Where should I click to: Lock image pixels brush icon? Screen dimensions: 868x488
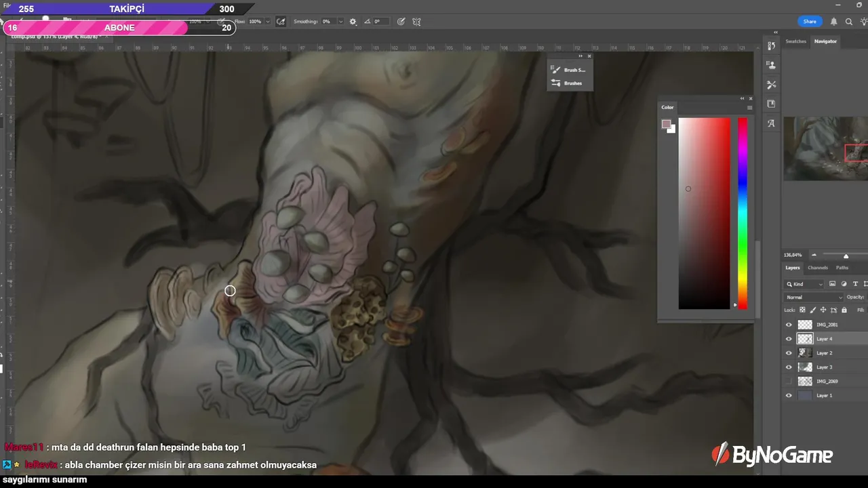pos(812,310)
